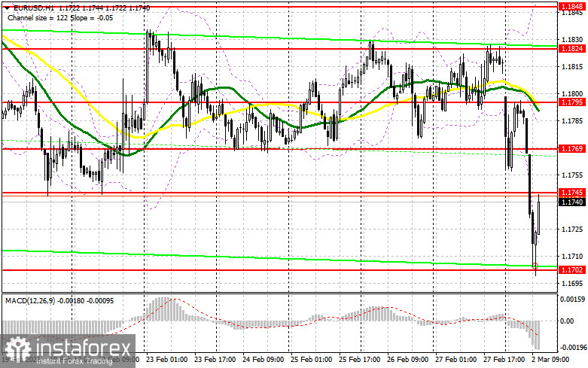
Task: Select the 'Channel size = 122 Slope = -0.05' label
Action: tap(60, 18)
